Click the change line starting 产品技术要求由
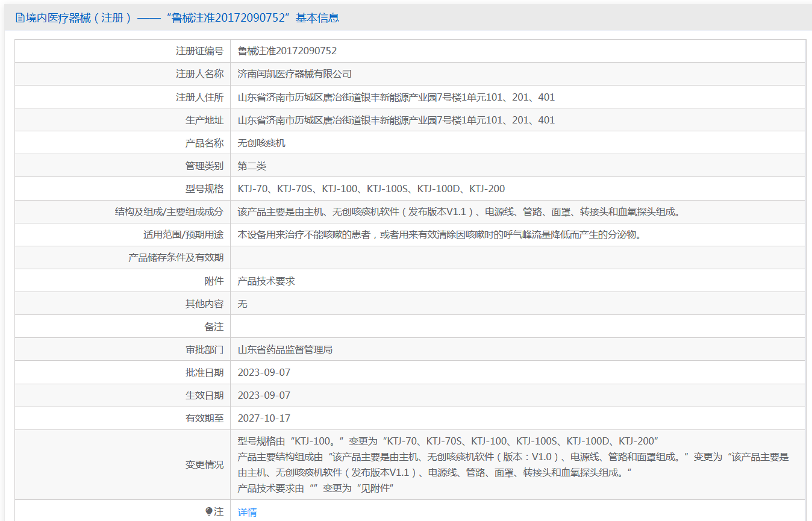Screen dimensions: 812x521 316,488
